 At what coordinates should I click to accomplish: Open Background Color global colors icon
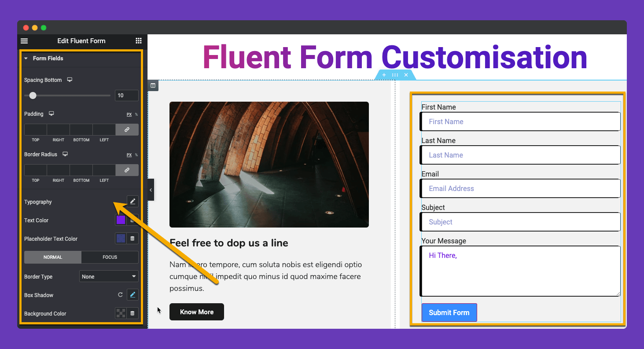pos(132,313)
